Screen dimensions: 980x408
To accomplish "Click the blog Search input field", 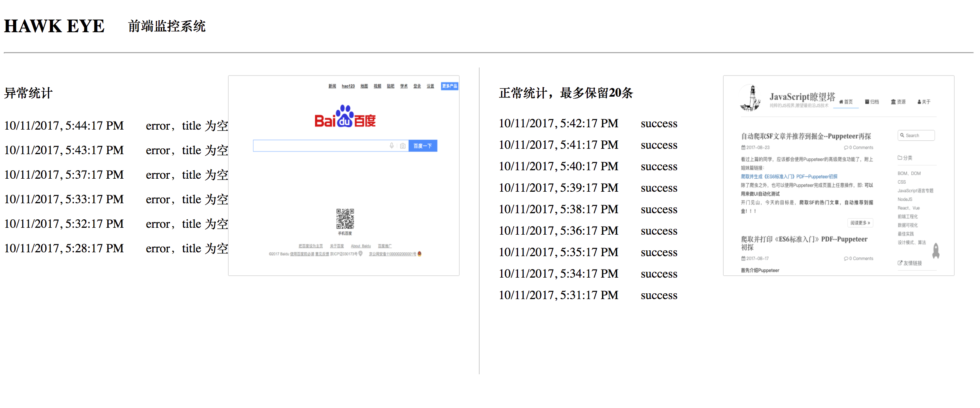I will point(916,135).
